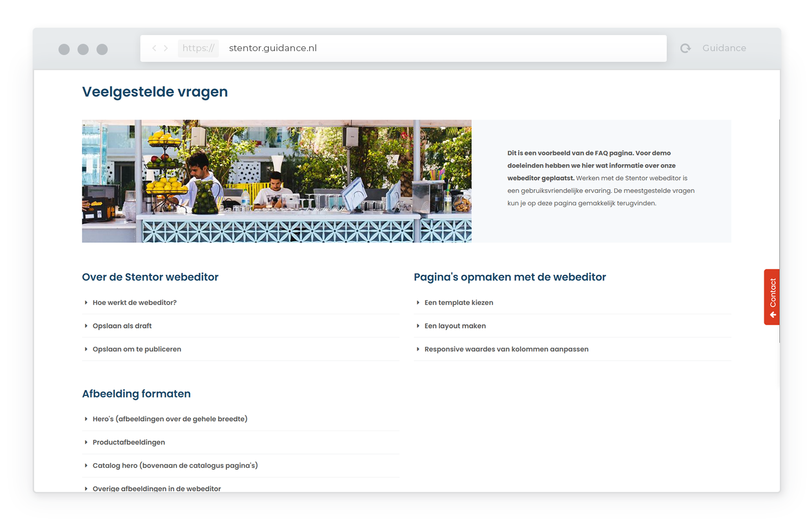Expand the 'Opslaan als draft' item
The height and width of the screenshot is (527, 812).
coord(122,326)
